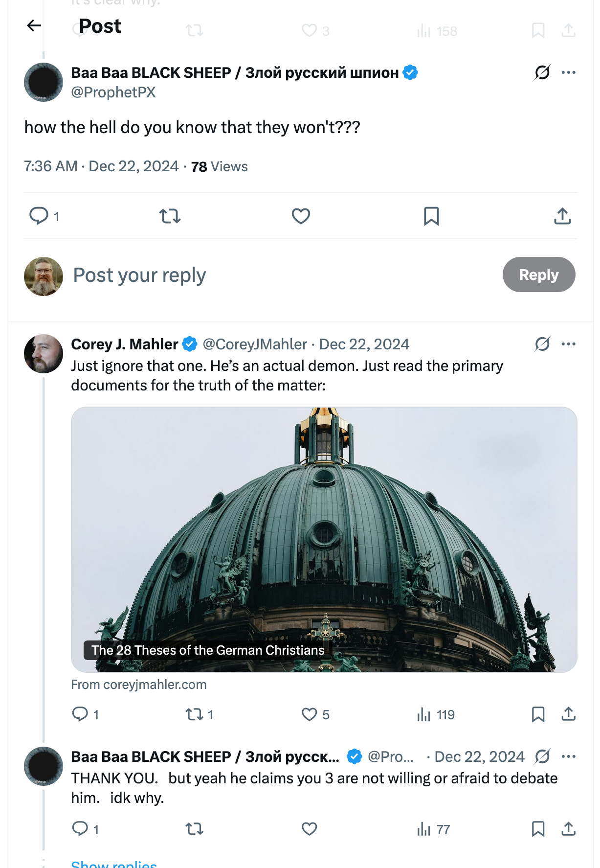Open @CoreyJMahler handle link
600x868 pixels.
coord(255,344)
